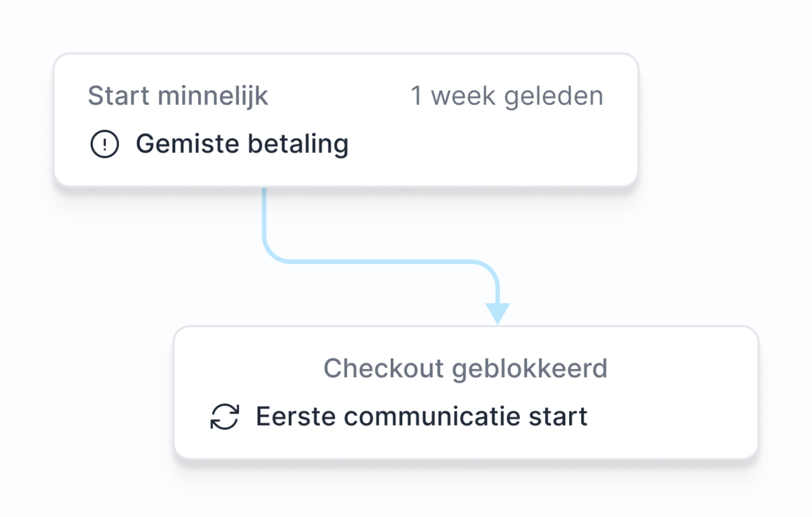Select the 'Checkout geblokkeerd' heading
The image size is (812, 517).
[466, 369]
